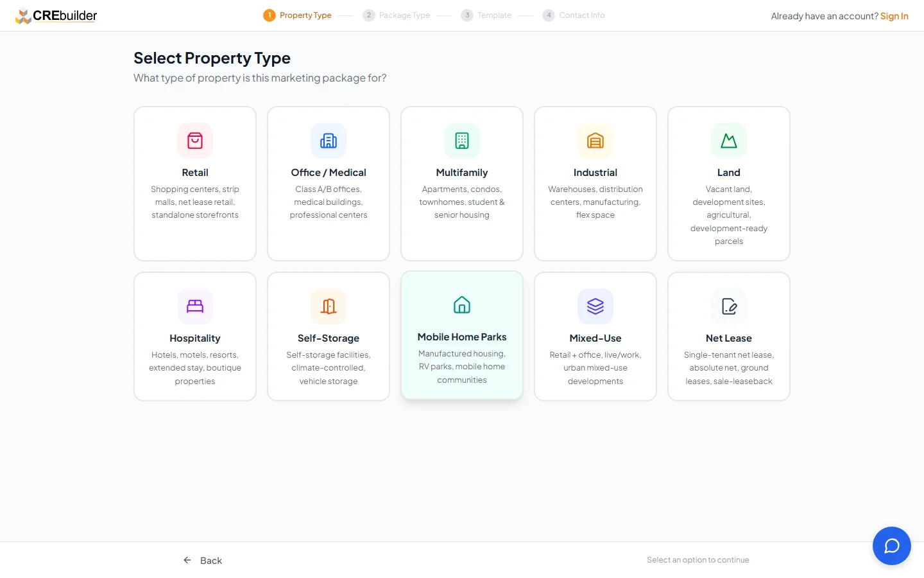The height and width of the screenshot is (578, 924).
Task: Jump to step 2 Package Type
Action: pos(397,15)
